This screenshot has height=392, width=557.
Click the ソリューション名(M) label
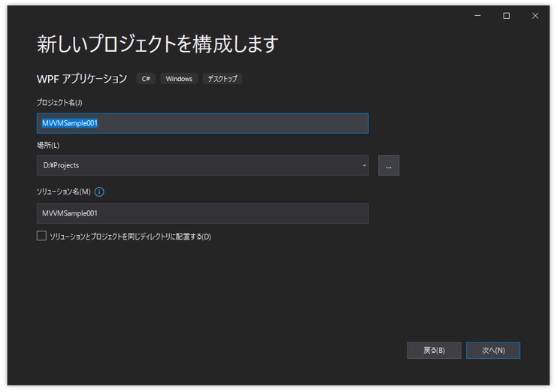coord(64,192)
